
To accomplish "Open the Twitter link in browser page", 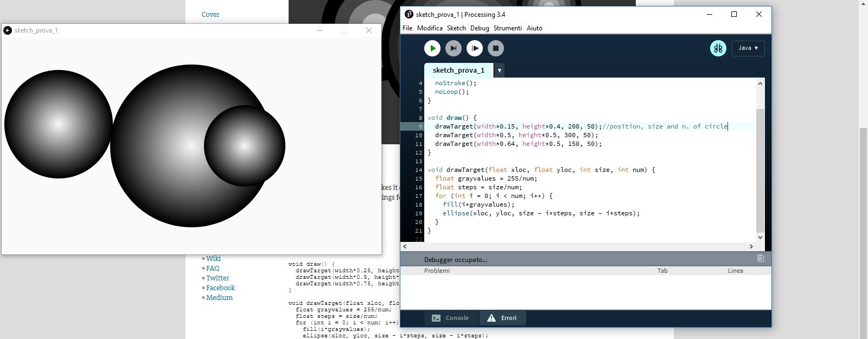I will tap(218, 278).
